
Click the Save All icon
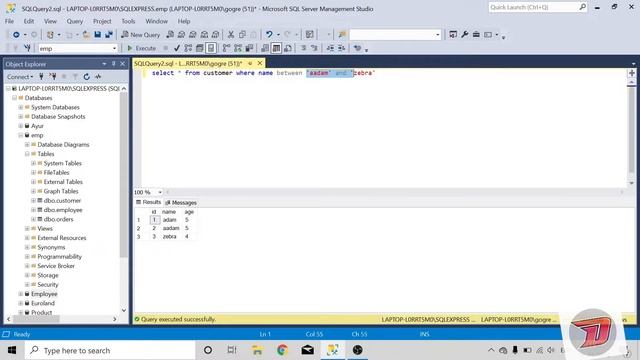click(x=109, y=35)
